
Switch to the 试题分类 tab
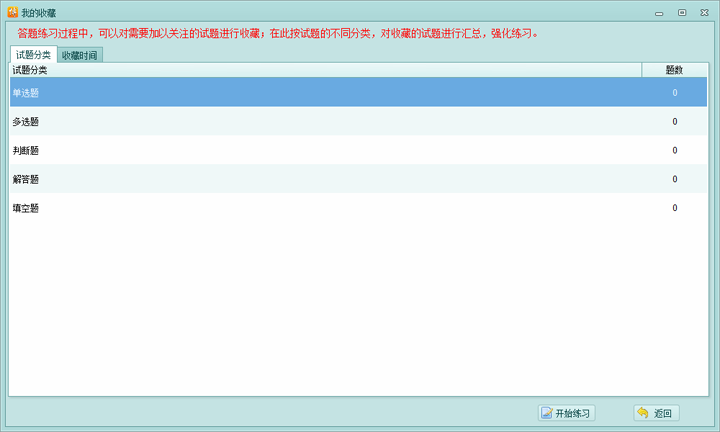[33, 55]
